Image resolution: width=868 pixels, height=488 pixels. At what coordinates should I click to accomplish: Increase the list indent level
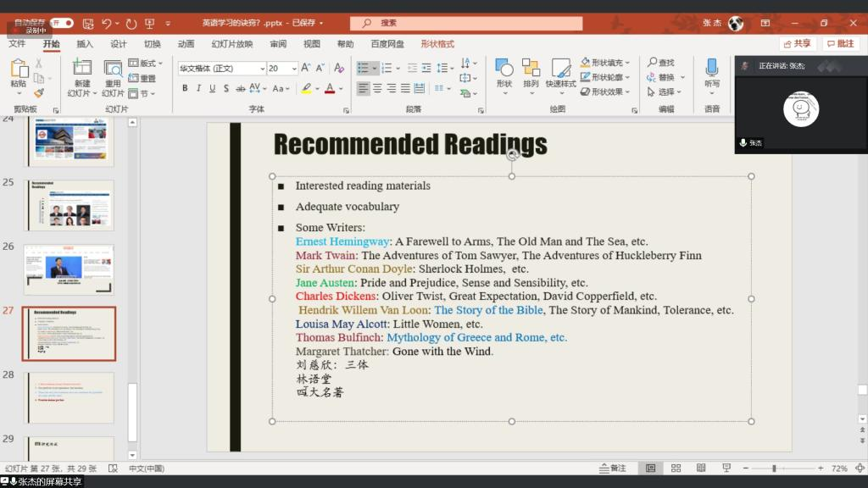426,68
